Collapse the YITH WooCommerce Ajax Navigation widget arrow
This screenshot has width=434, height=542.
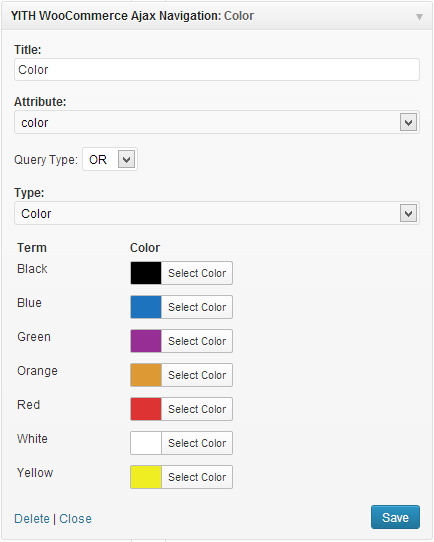(419, 17)
